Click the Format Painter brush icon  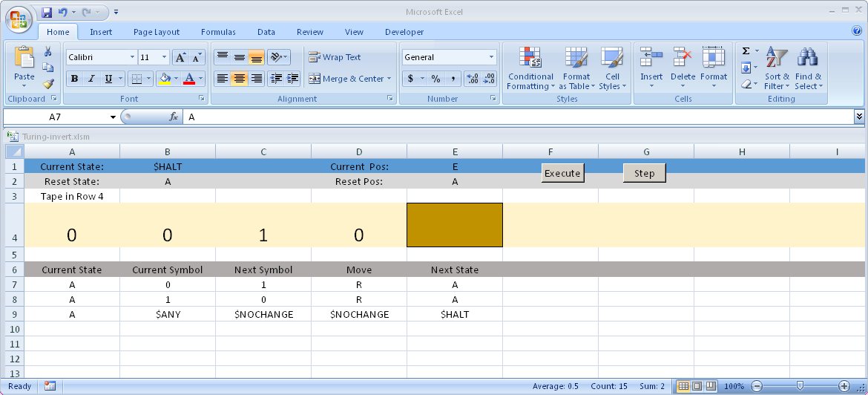coord(48,83)
